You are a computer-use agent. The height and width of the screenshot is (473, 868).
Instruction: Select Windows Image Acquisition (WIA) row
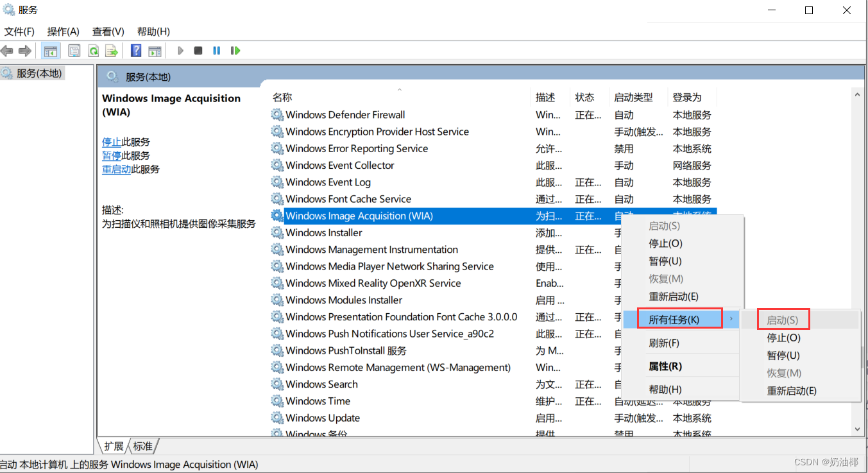(x=493, y=216)
